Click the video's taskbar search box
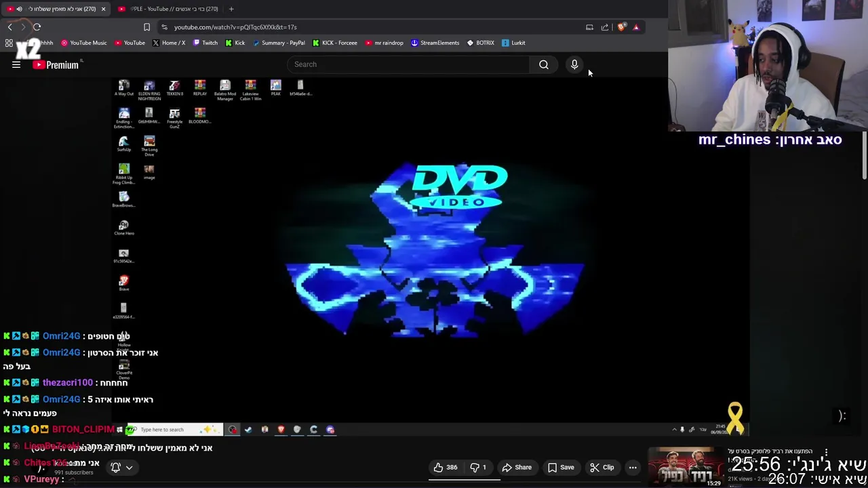This screenshot has height=488, width=868. (x=175, y=430)
